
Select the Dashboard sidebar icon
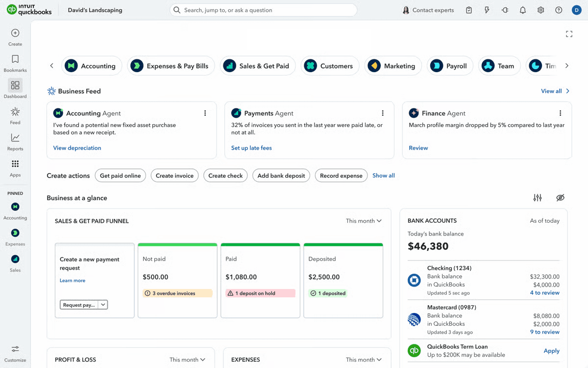(15, 85)
